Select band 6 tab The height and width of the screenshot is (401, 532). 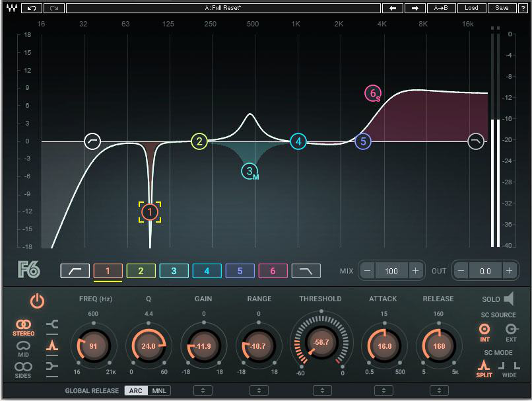click(x=273, y=271)
